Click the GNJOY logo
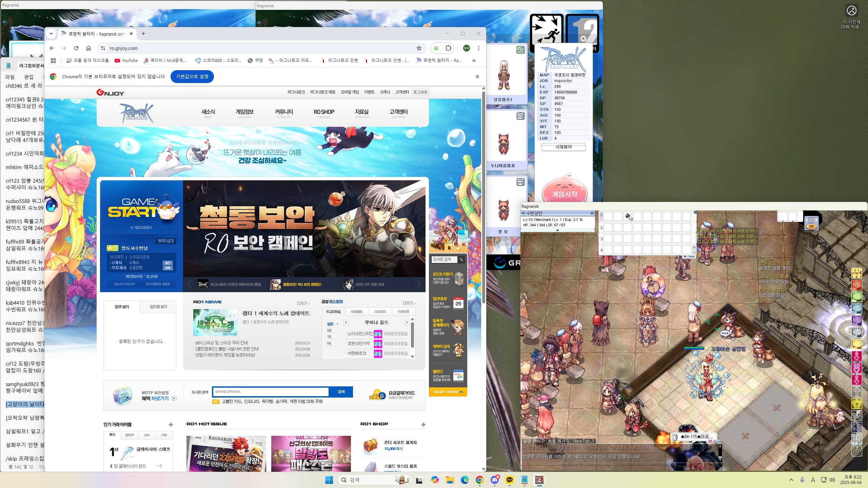This screenshot has width=868, height=488. click(x=110, y=93)
